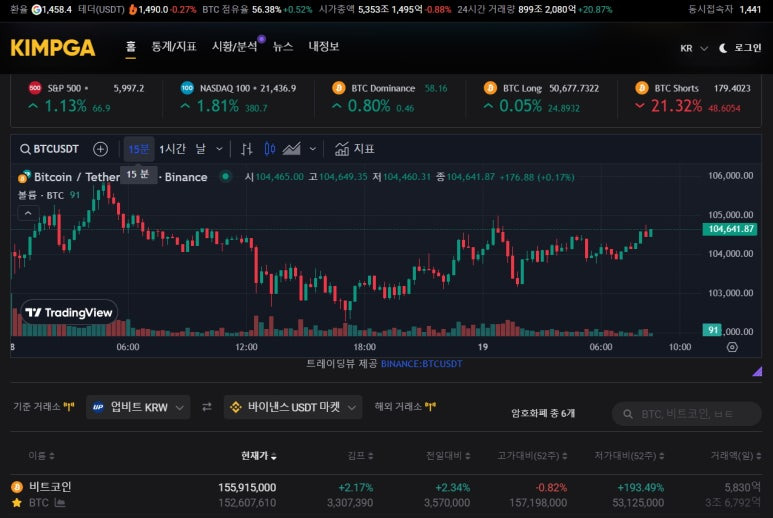This screenshot has width=773, height=518.
Task: Click the BTC Shorts bitcoin icon
Action: [641, 88]
